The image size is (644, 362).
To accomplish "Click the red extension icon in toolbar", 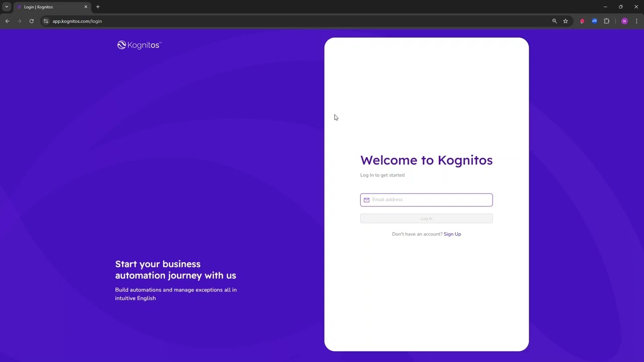I will (x=582, y=21).
